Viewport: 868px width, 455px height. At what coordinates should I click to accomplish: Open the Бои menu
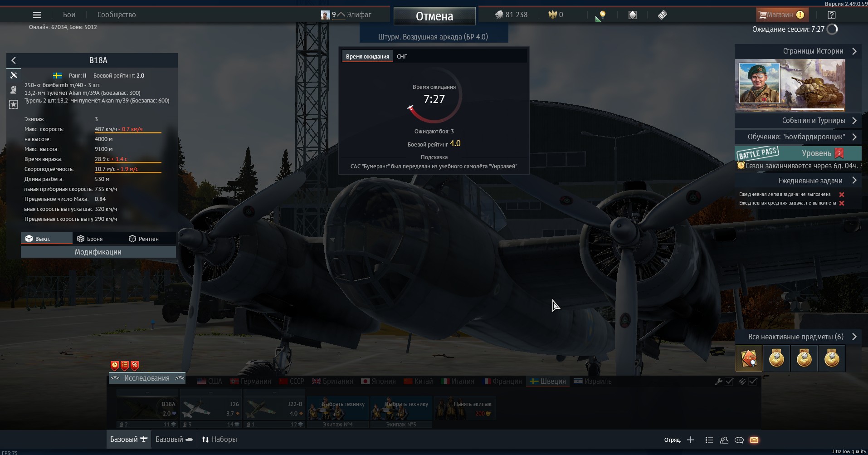point(69,15)
